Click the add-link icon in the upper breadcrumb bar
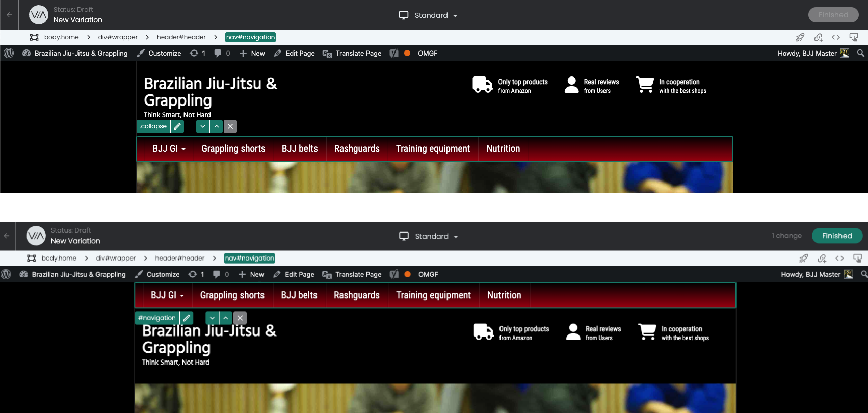Screen dimensions: 868x413 [x=818, y=37]
